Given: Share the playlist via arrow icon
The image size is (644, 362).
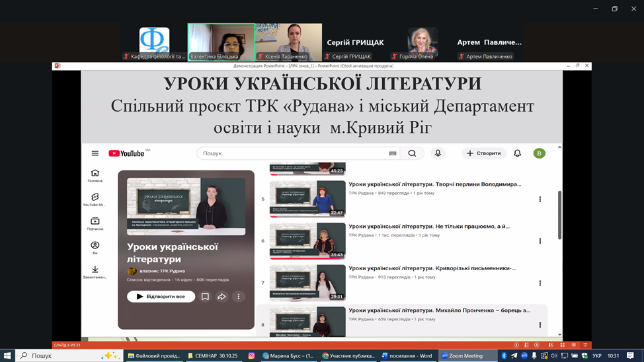Looking at the screenshot, I should 221,297.
